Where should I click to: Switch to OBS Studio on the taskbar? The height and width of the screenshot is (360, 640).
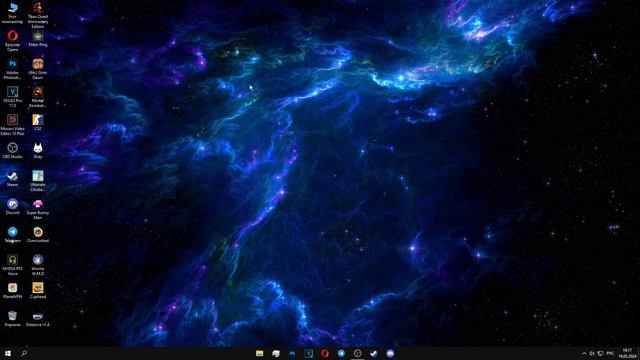click(358, 353)
